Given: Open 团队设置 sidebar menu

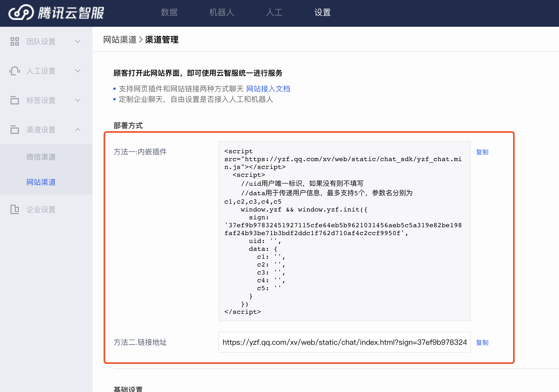Looking at the screenshot, I should pyautogui.click(x=46, y=41).
